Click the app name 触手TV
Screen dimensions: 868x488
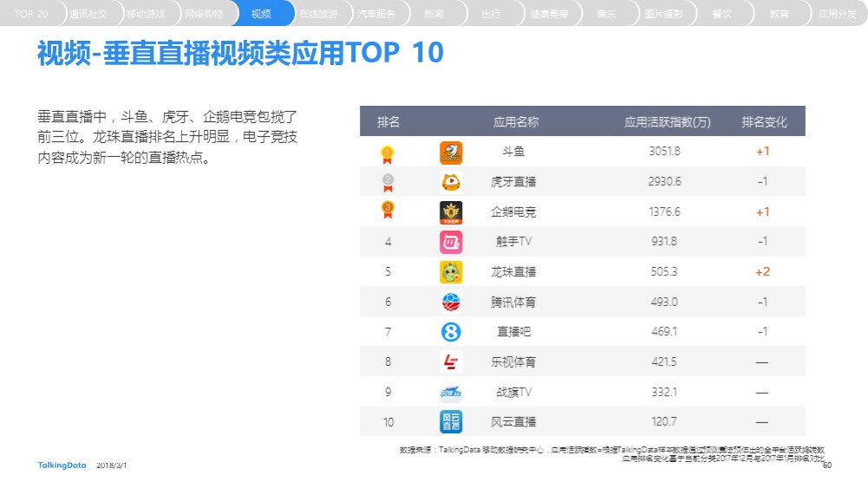click(513, 241)
